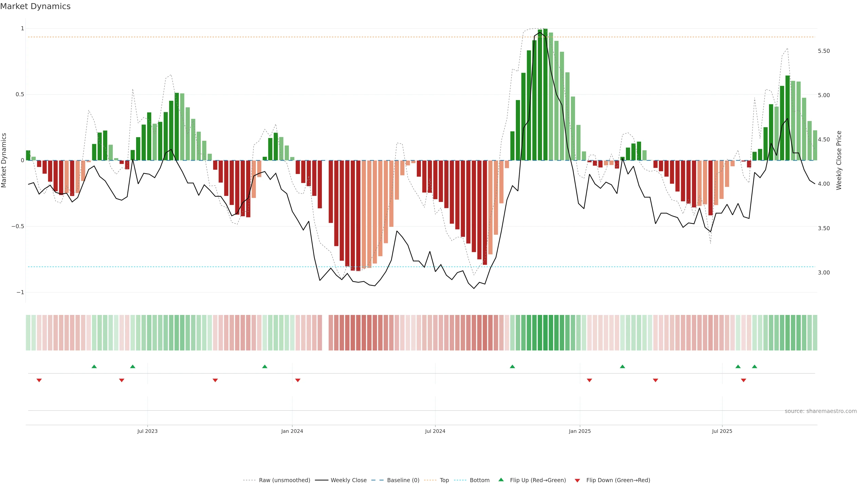Image resolution: width=868 pixels, height=488 pixels.
Task: Click the Weekly Close Price axis title
Action: tap(839, 160)
